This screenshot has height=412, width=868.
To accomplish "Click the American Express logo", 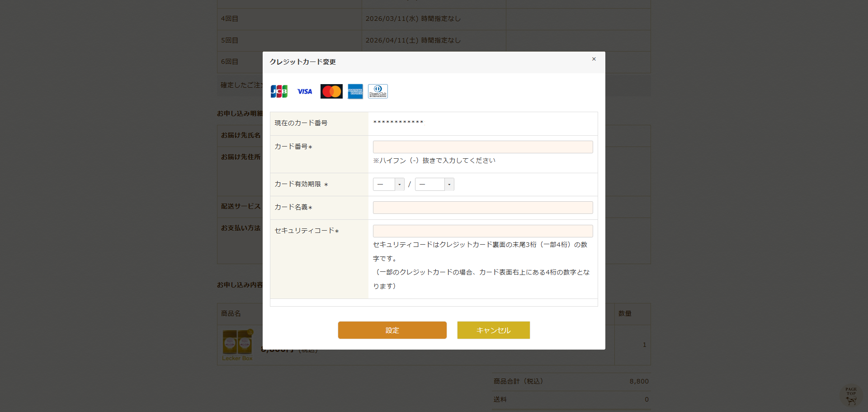I will pos(355,91).
